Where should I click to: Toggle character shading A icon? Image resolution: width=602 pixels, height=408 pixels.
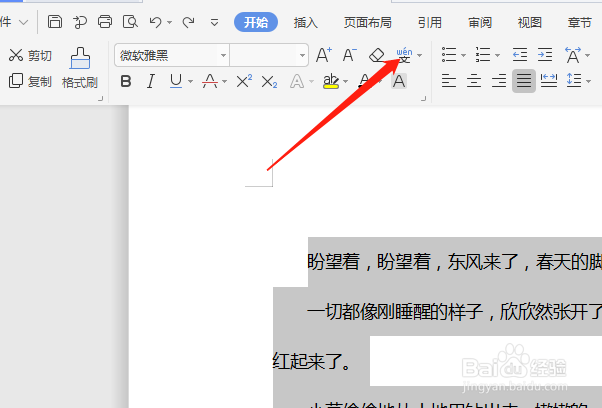399,81
